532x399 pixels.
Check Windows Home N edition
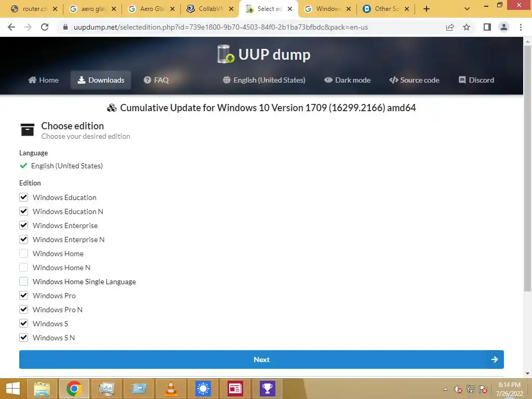click(23, 268)
